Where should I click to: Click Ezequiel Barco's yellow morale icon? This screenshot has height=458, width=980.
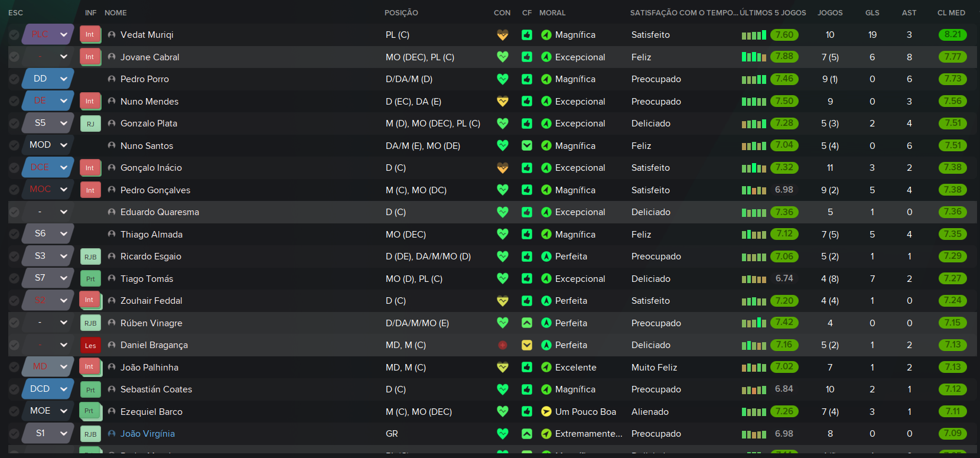(x=546, y=412)
